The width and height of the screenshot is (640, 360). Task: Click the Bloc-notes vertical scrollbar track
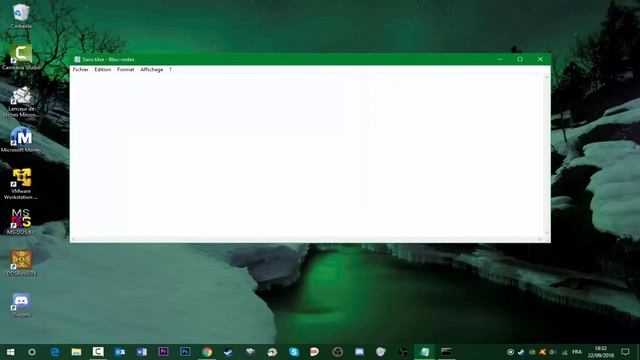pyautogui.click(x=547, y=155)
